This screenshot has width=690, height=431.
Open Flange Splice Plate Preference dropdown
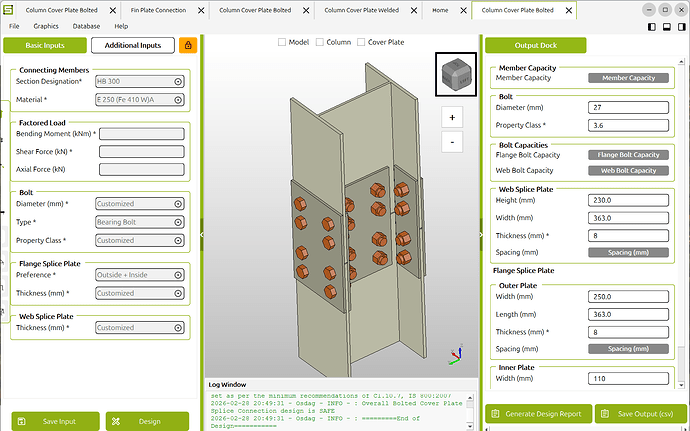(140, 274)
